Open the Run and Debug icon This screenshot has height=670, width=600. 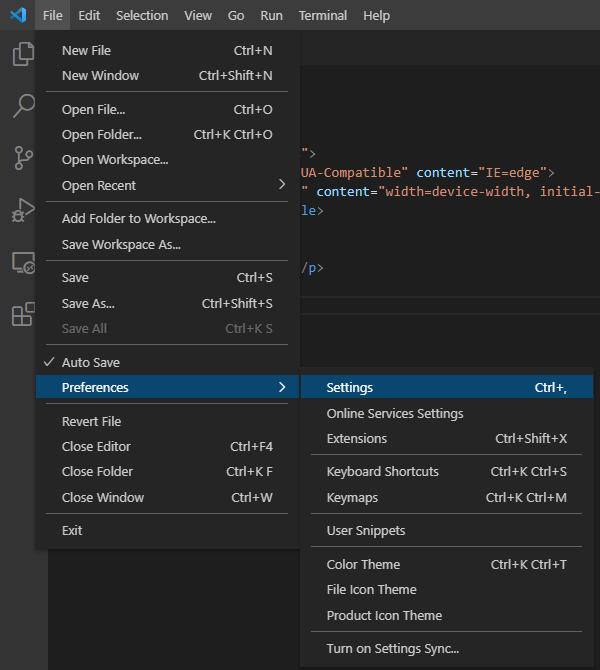[x=23, y=210]
